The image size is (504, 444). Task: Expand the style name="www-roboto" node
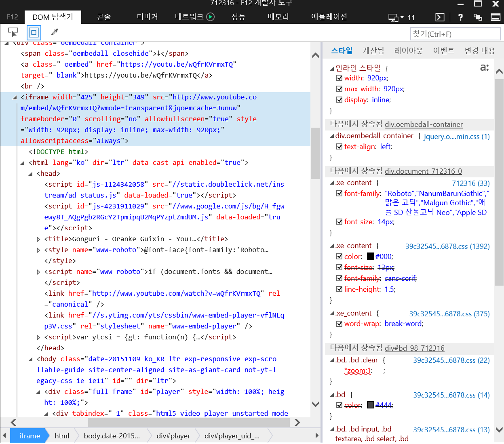click(x=38, y=250)
